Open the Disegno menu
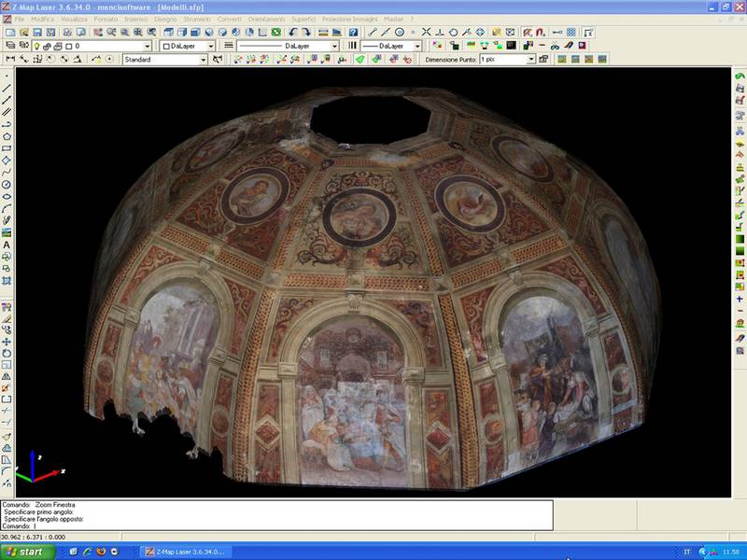Viewport: 747px width, 560px height. pyautogui.click(x=165, y=19)
